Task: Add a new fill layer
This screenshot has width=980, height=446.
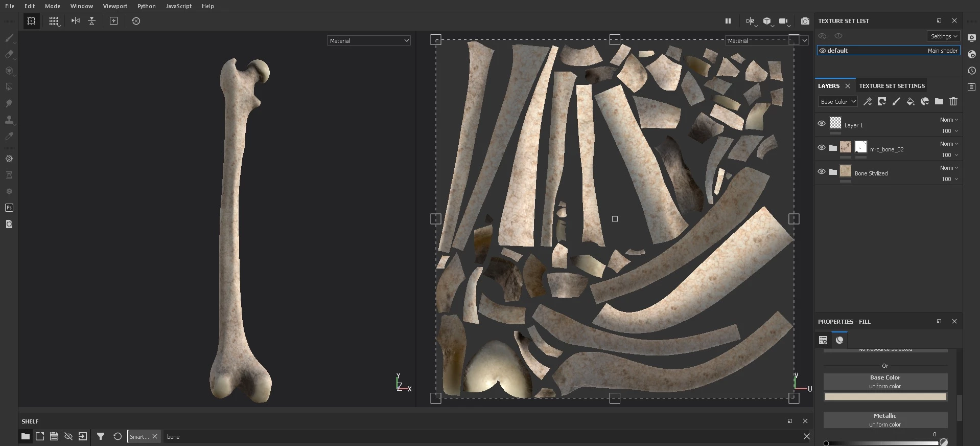Action: point(910,101)
